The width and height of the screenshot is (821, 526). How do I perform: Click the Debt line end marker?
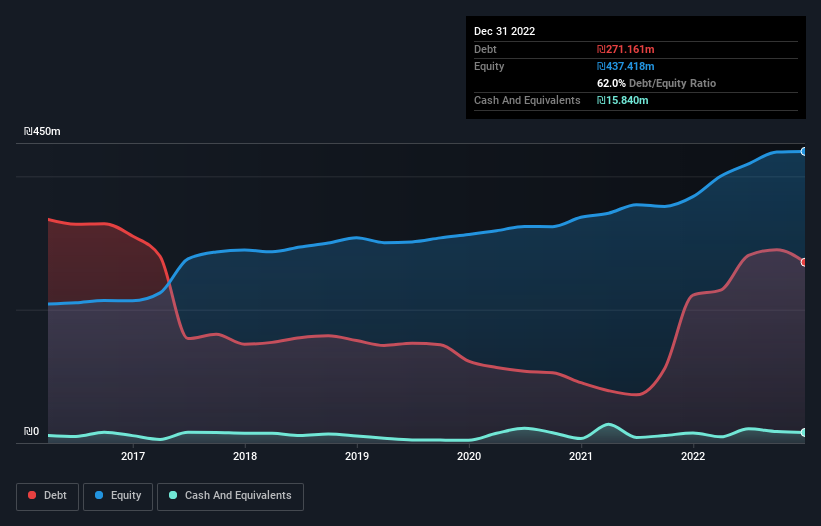coord(804,262)
